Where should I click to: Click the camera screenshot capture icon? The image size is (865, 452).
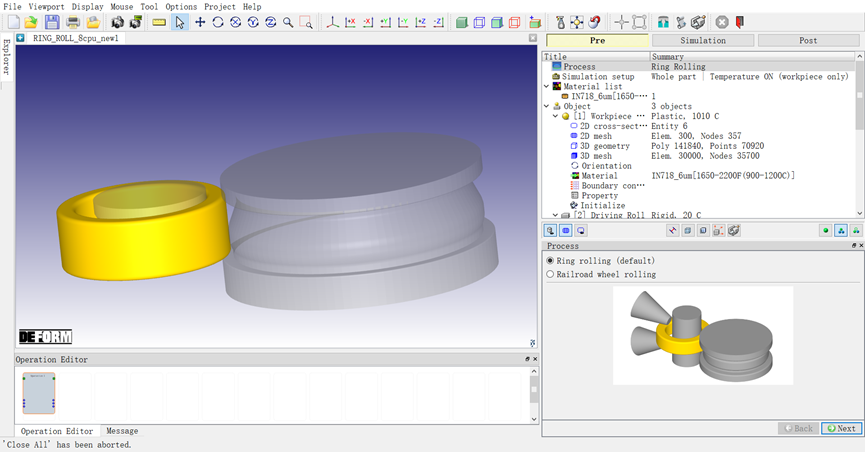click(118, 22)
